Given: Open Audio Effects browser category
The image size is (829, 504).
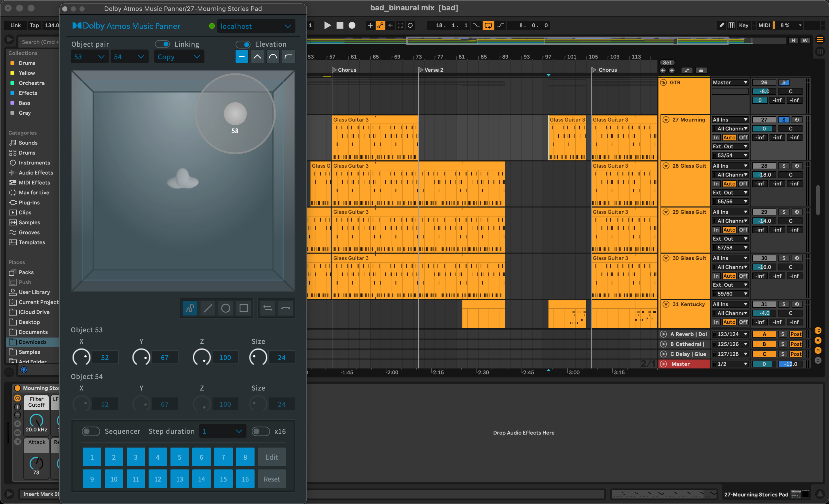Looking at the screenshot, I should pyautogui.click(x=36, y=173).
